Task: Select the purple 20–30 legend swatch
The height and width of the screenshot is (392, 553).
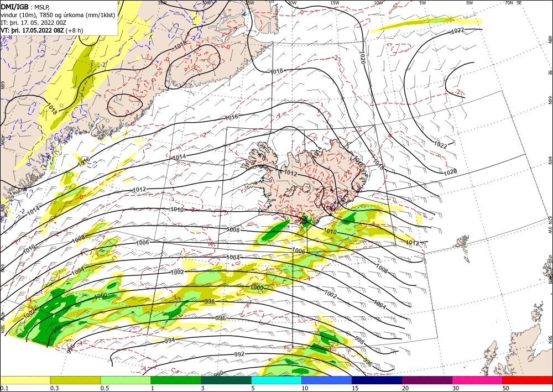Action: pos(427,380)
